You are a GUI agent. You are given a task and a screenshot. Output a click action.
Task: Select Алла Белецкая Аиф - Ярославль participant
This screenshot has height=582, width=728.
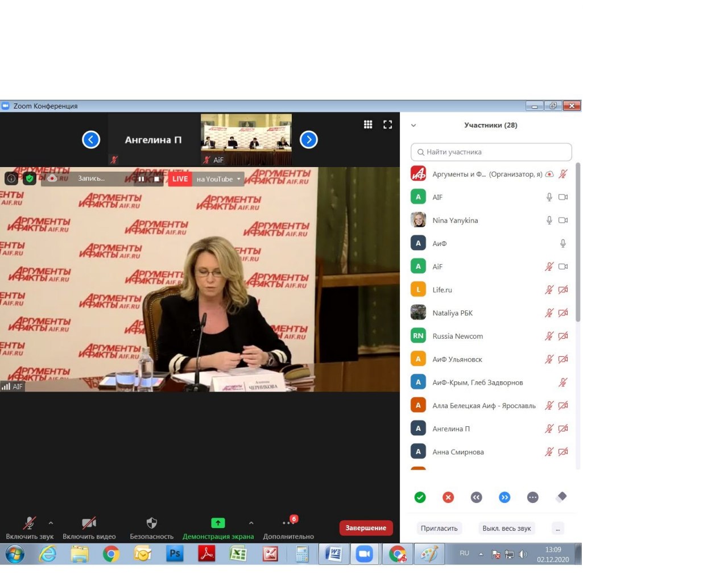coord(491,406)
